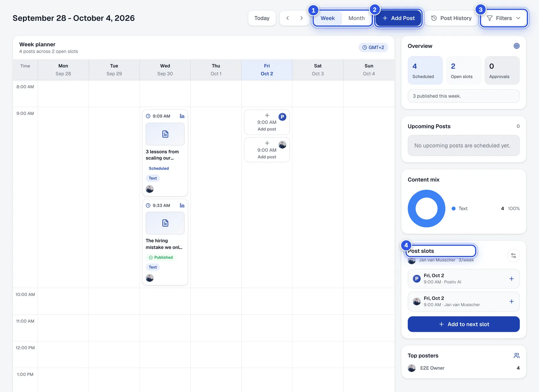
Task: Click the Content mix donut chart
Action: coord(426,209)
